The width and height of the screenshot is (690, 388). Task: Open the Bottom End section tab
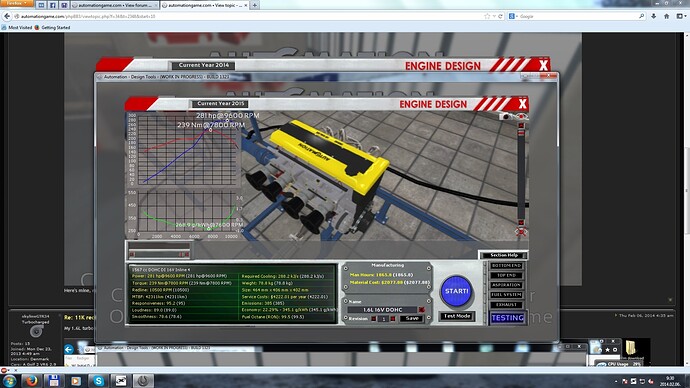click(506, 266)
